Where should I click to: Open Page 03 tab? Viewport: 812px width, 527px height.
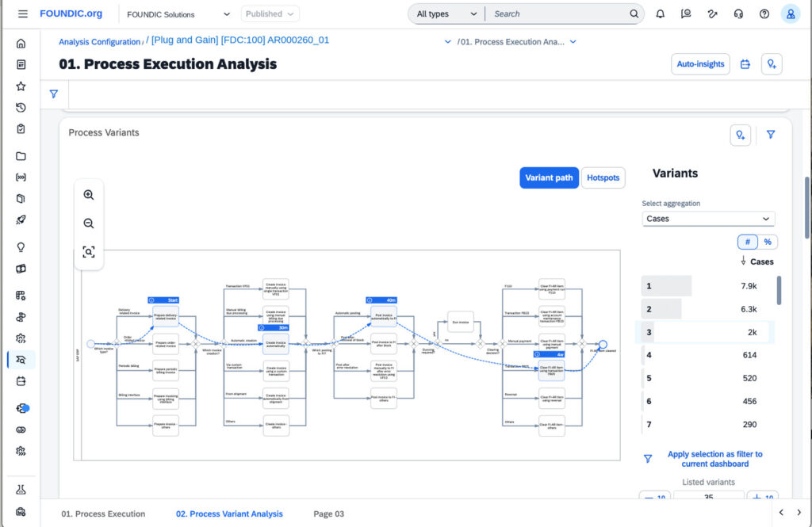(328, 514)
